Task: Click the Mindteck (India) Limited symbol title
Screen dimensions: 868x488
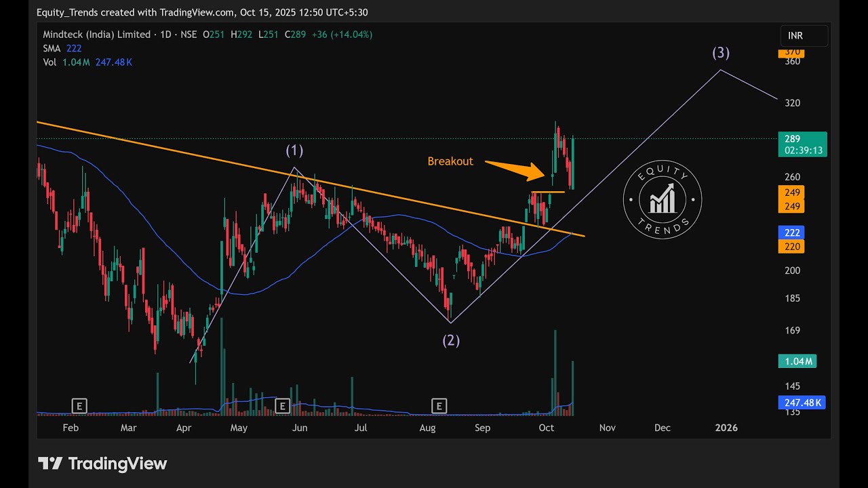Action: (97, 35)
